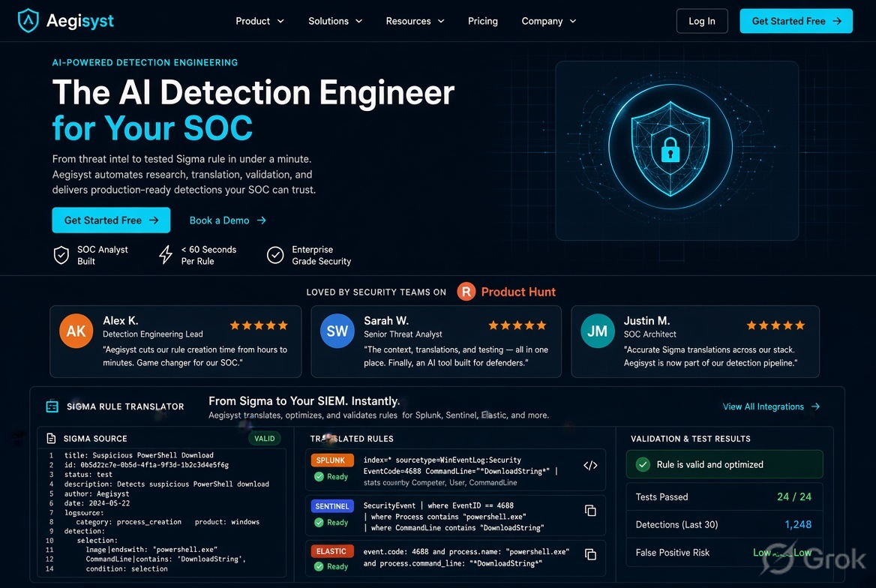Click the Aegisyst shield logo icon
This screenshot has width=876, height=588.
point(28,21)
